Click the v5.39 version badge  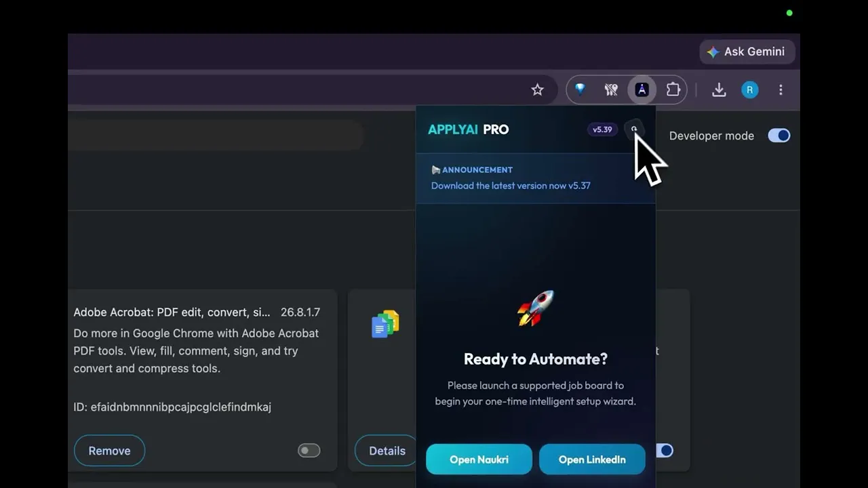click(602, 129)
